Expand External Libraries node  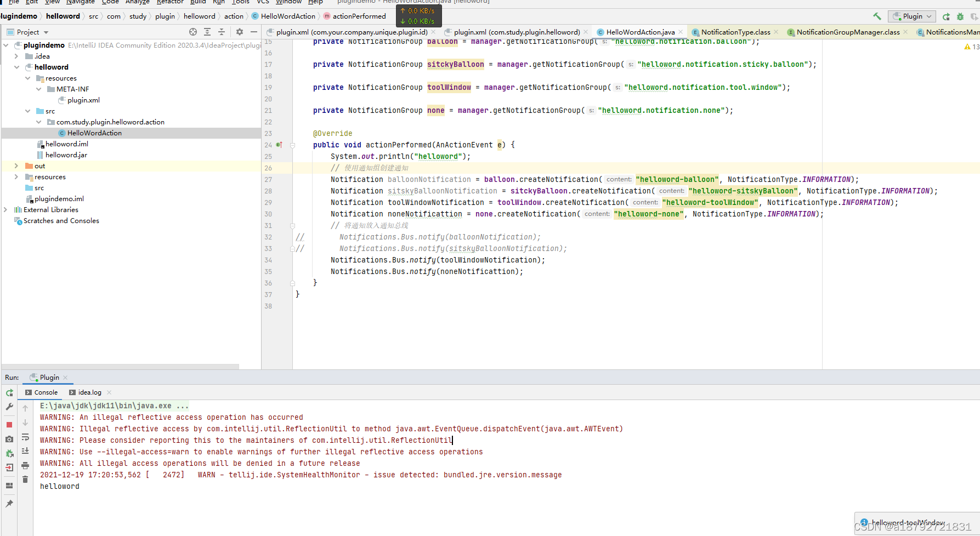pyautogui.click(x=6, y=209)
